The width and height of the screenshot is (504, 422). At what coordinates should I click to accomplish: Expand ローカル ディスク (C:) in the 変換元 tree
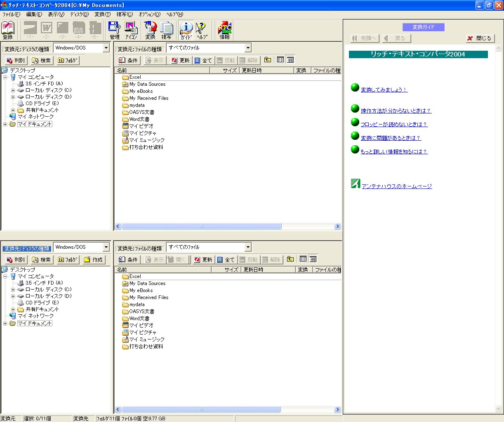coord(13,90)
